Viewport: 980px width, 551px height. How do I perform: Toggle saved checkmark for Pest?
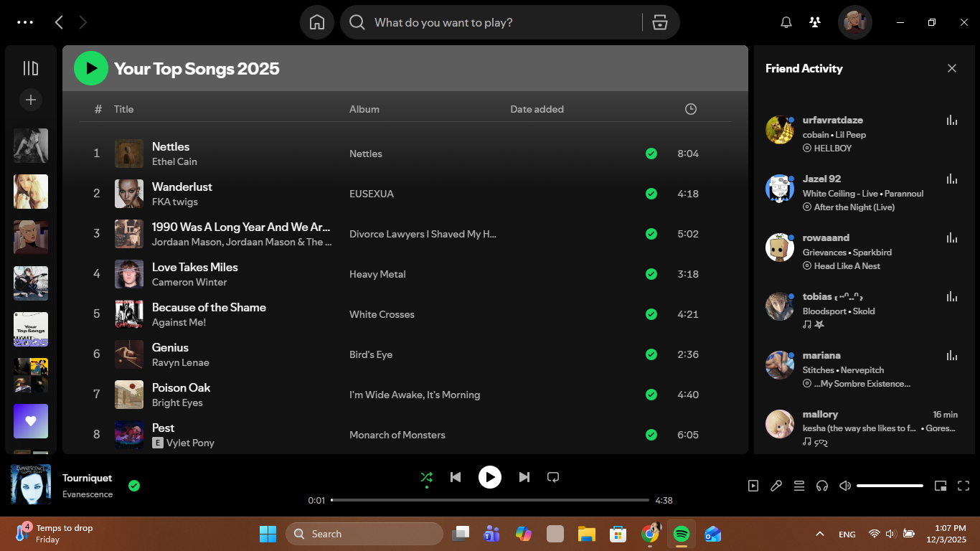click(x=651, y=435)
